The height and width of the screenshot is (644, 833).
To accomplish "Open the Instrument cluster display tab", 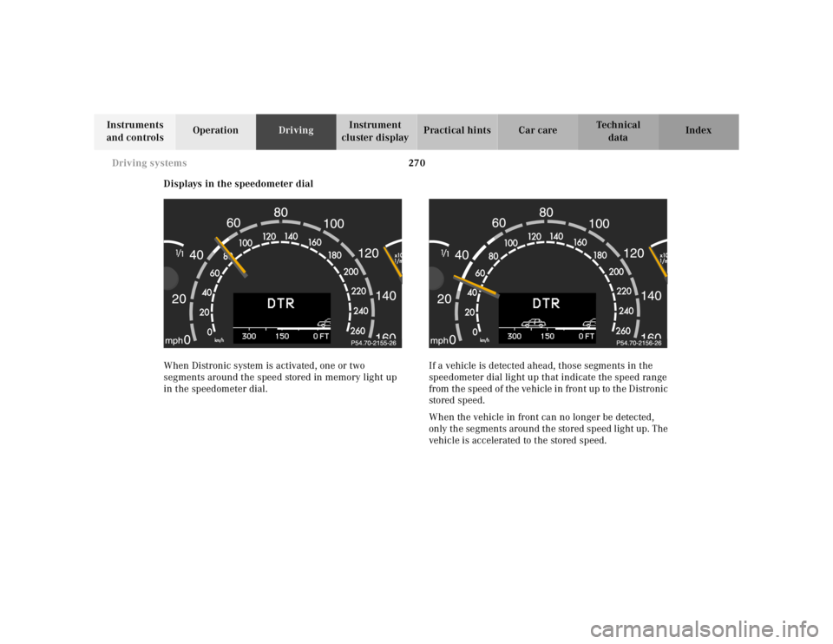I will 377,131.
